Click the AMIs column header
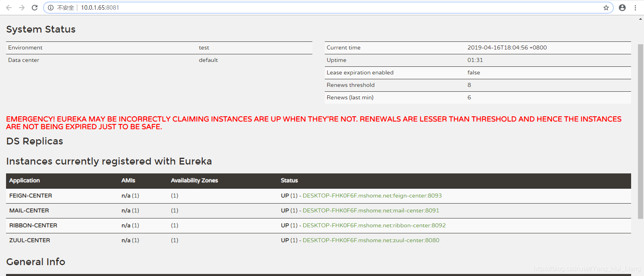644x276 pixels. (x=128, y=180)
